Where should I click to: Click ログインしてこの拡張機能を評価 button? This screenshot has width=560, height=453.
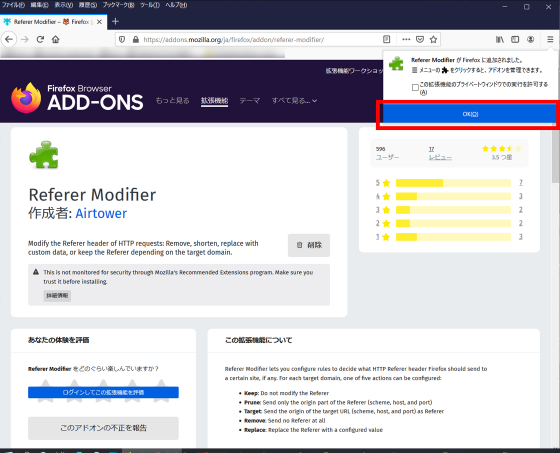pyautogui.click(x=103, y=392)
